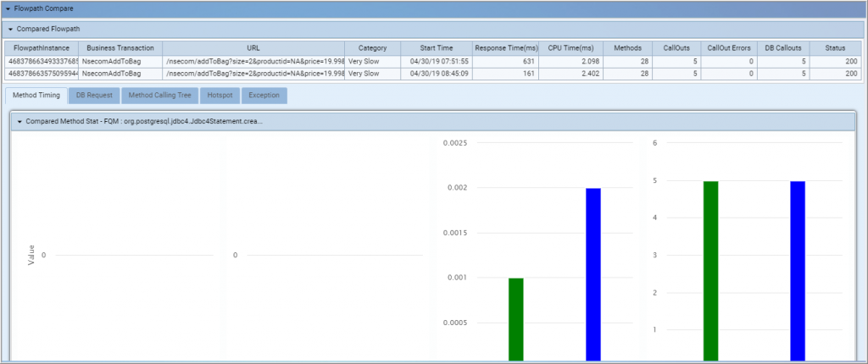The height and width of the screenshot is (364, 868).
Task: Open the Method Calling Tree tab
Action: pyautogui.click(x=159, y=95)
